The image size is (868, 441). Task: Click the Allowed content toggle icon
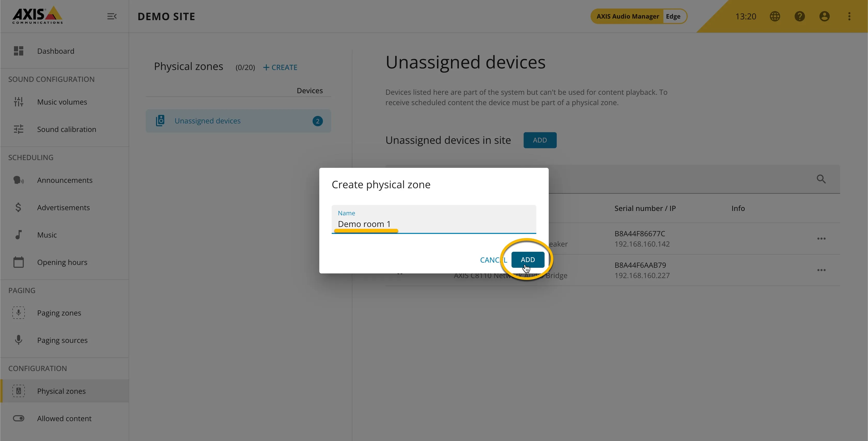19,419
